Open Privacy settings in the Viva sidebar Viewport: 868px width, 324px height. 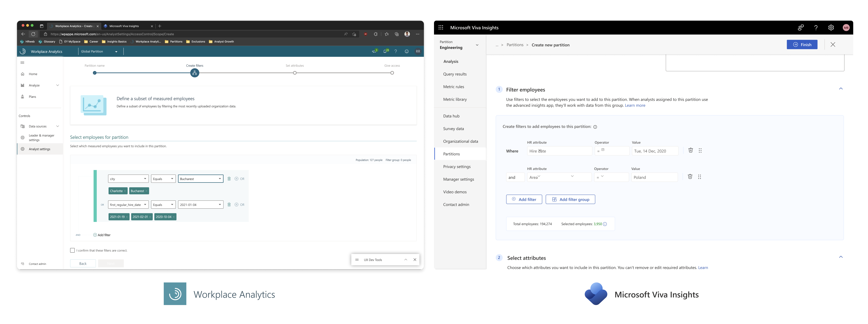point(457,166)
